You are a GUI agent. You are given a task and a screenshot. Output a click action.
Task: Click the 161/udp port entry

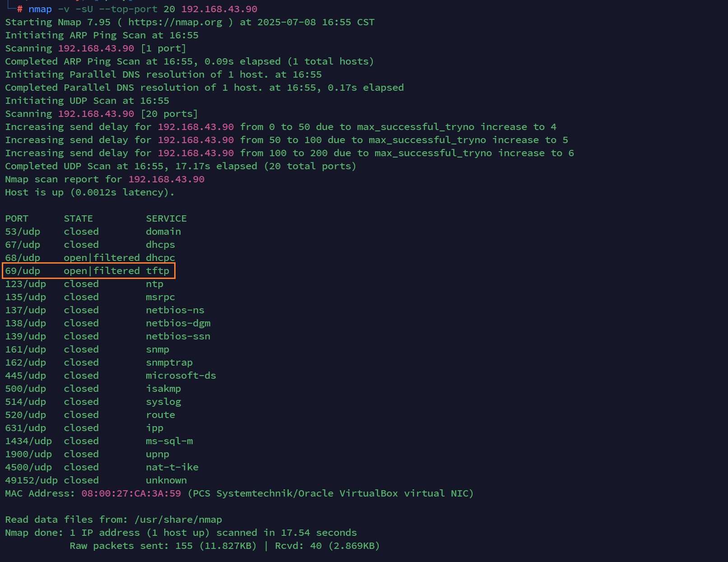[25, 349]
